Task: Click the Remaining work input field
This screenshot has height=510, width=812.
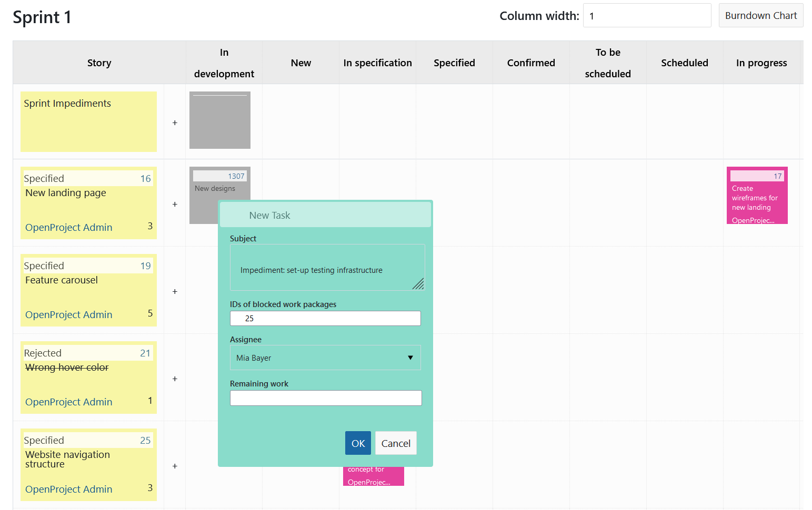Action: point(325,398)
